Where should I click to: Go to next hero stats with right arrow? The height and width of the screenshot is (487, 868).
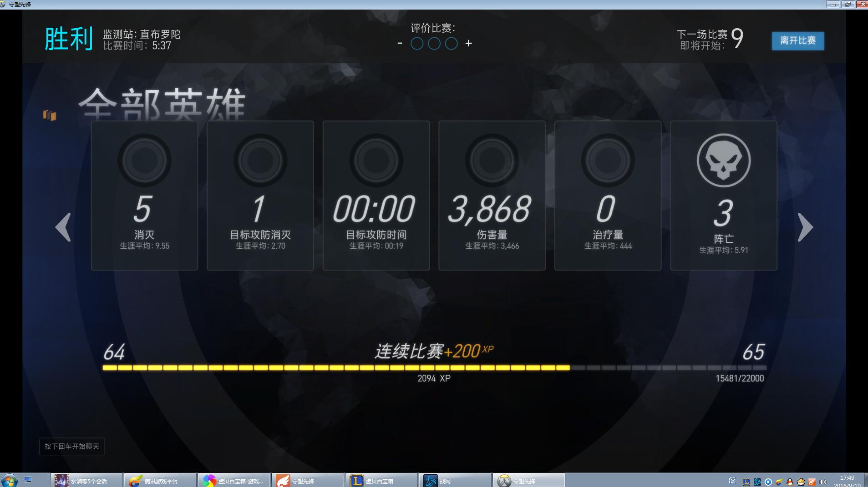coord(805,227)
